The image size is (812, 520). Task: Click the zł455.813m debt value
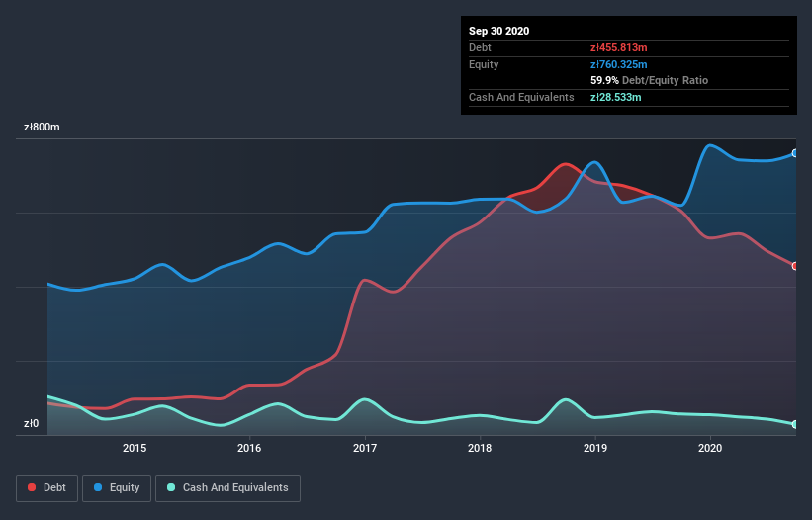[x=619, y=48]
